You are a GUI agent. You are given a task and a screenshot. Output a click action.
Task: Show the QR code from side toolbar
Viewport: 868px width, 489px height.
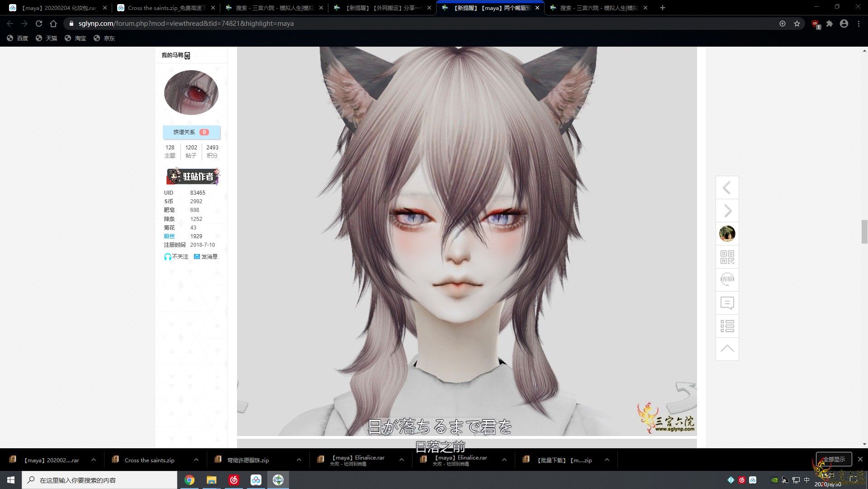click(x=727, y=257)
